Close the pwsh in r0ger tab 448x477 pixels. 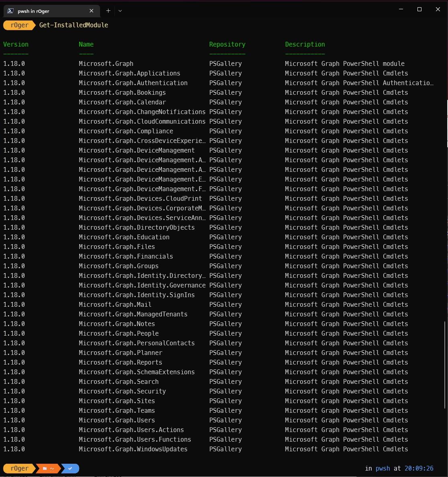[91, 11]
